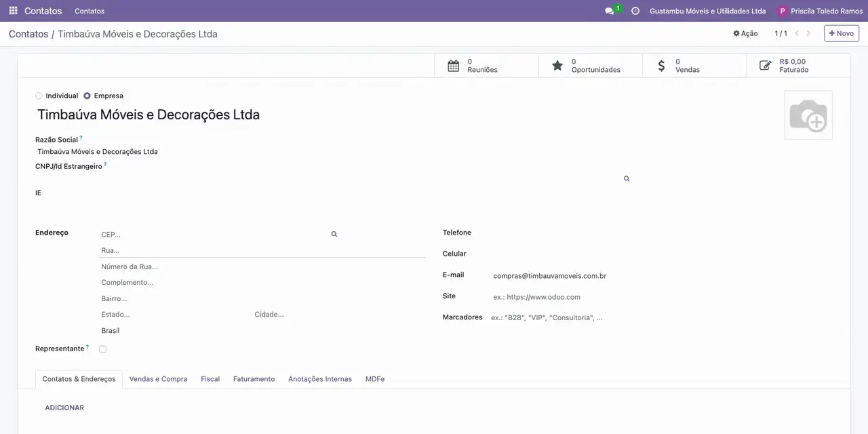Screen dimensions: 868x434
Task: Click the Faturado edit icon
Action: pyautogui.click(x=766, y=66)
